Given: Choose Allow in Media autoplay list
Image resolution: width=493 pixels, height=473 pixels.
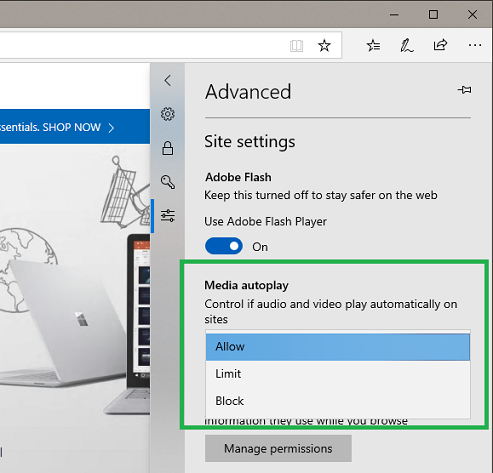Looking at the screenshot, I should pos(338,347).
